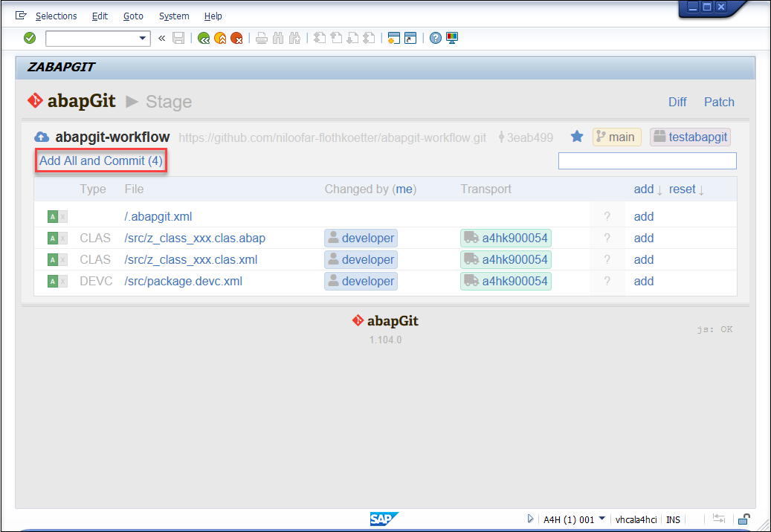
Task: Open /src/package.devc.xml file link
Action: (184, 282)
